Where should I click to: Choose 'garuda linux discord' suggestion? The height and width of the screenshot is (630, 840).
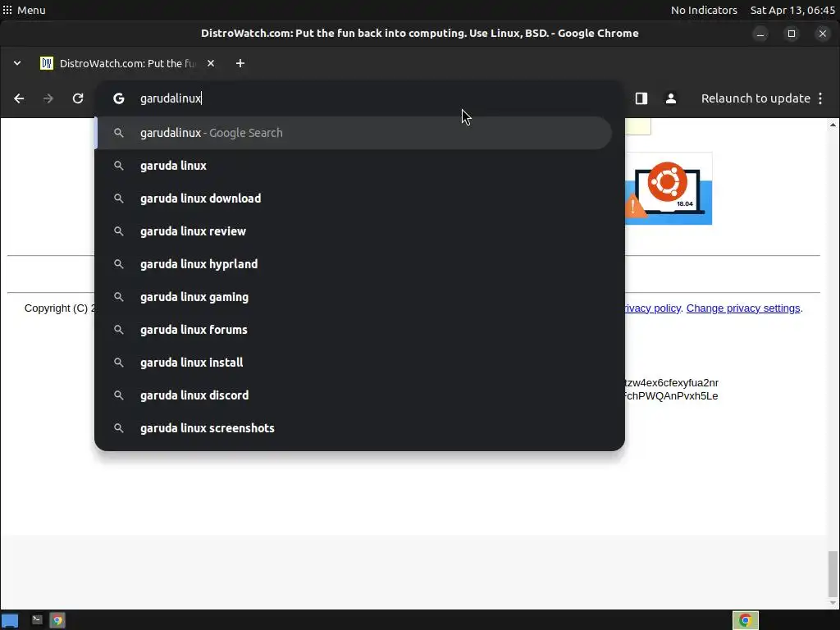click(354, 395)
